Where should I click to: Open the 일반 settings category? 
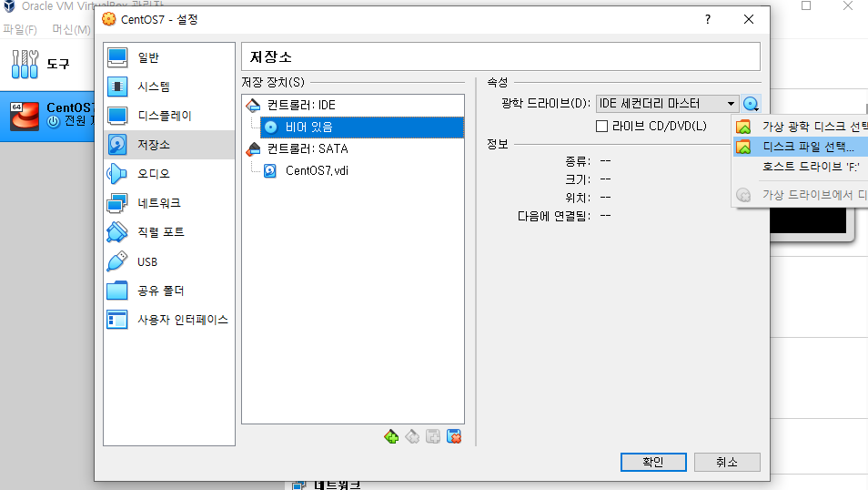pyautogui.click(x=169, y=57)
